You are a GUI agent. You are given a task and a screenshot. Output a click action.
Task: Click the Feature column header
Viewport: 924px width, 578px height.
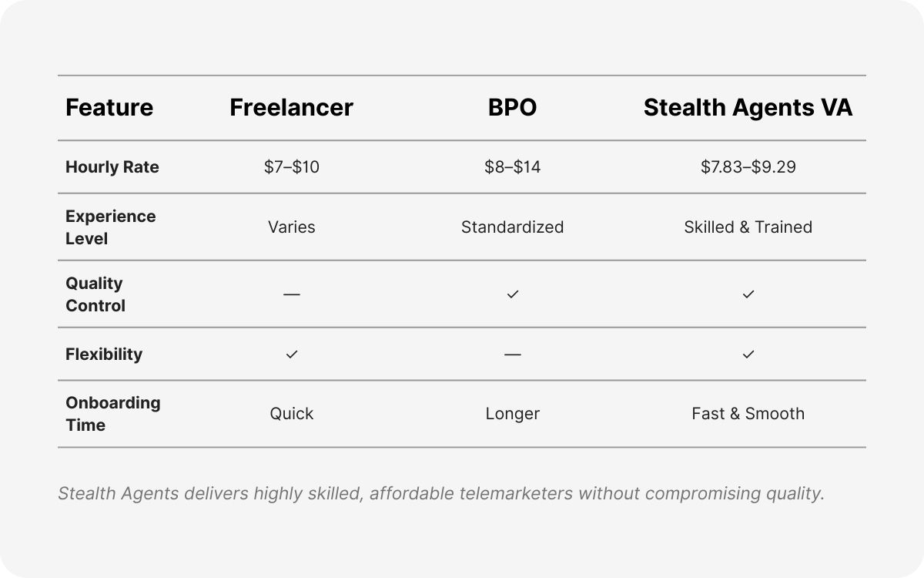pyautogui.click(x=109, y=108)
